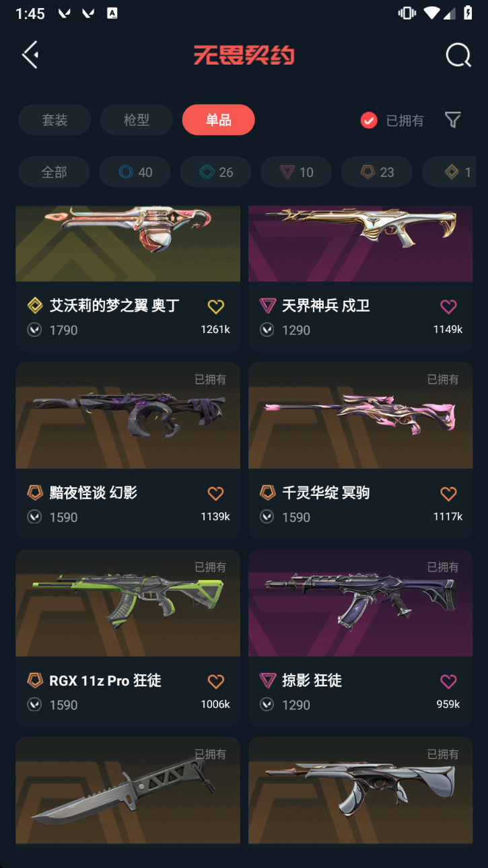Open the knife skin thumbnail
The height and width of the screenshot is (868, 488).
pyautogui.click(x=128, y=790)
